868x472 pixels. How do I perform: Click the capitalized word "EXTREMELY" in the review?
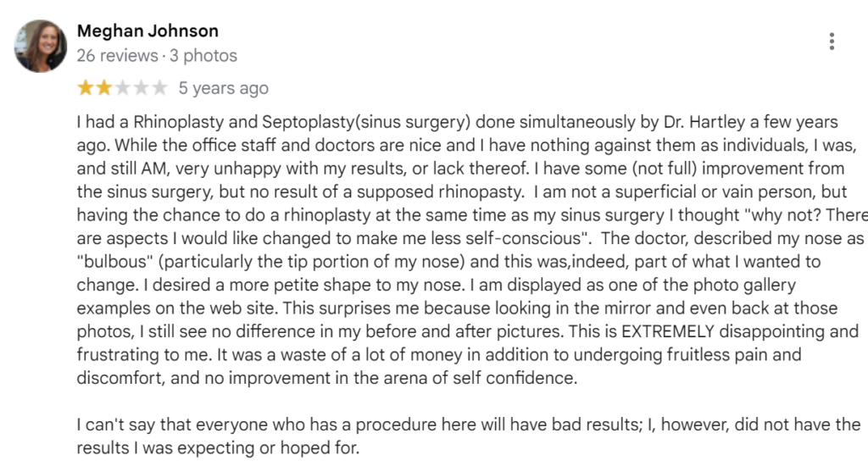point(668,331)
